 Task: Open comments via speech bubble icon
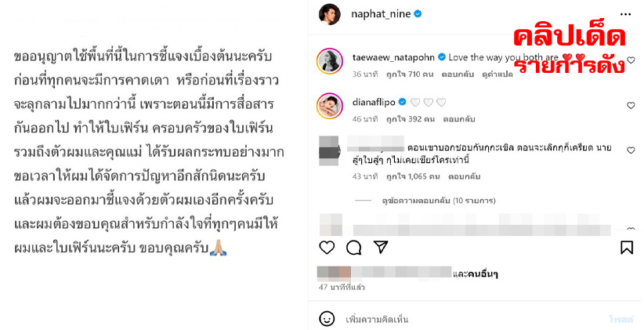tap(353, 248)
